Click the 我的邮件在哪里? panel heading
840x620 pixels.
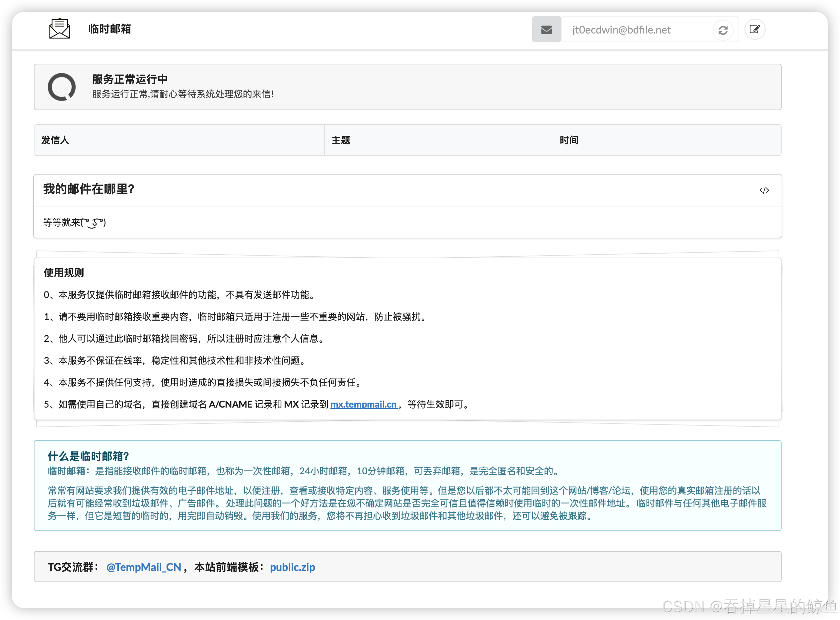(89, 189)
